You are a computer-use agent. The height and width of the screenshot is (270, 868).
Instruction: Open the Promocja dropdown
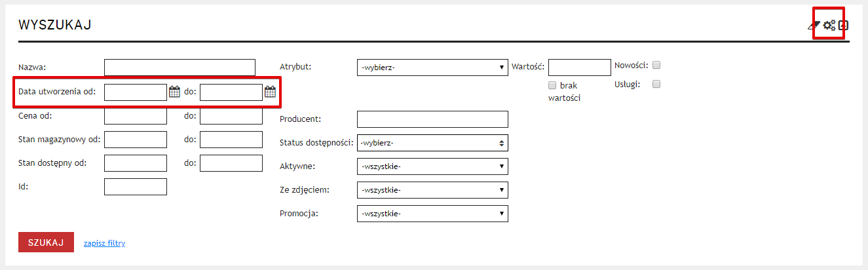click(x=432, y=214)
